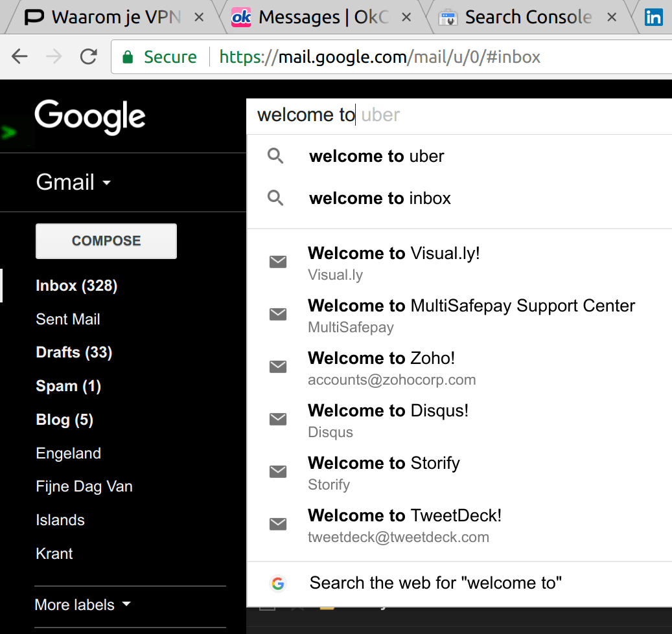
Task: Click the Search Console tab favicon
Action: 448,18
